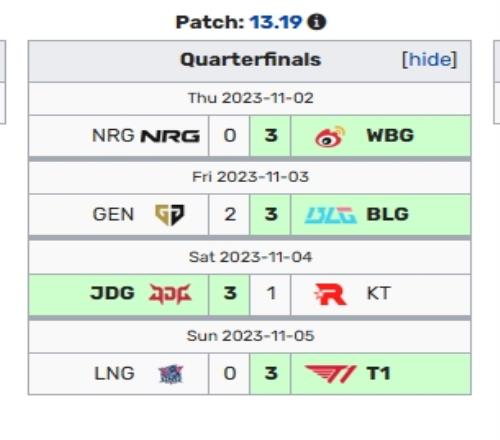This screenshot has height=440, width=500.
Task: Click the LNG team abbreviation
Action: 114,373
